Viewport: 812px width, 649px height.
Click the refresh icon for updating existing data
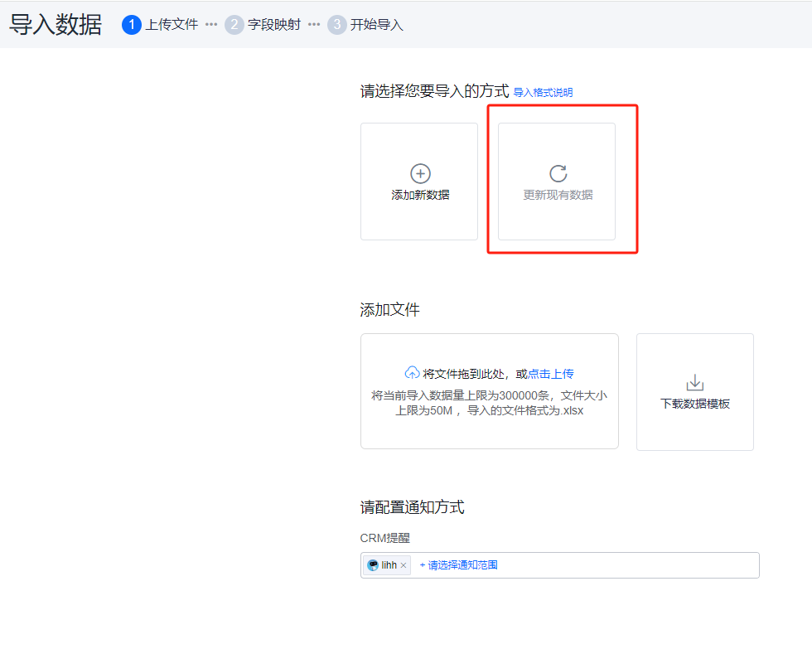click(x=558, y=173)
